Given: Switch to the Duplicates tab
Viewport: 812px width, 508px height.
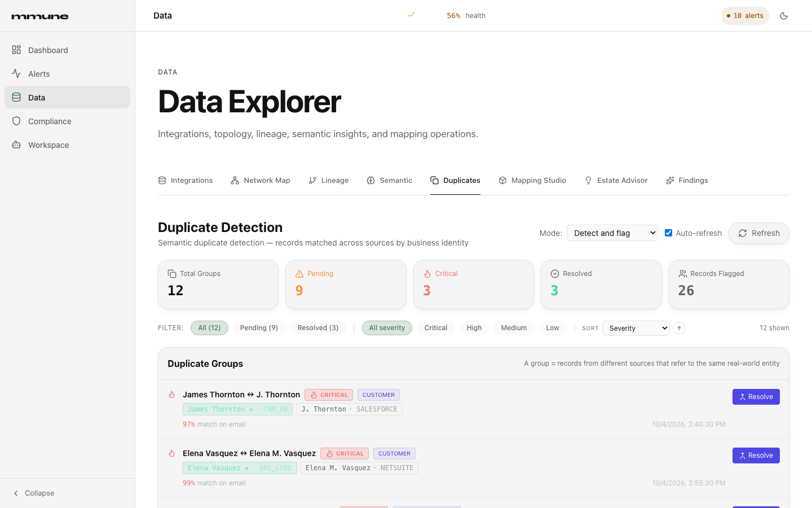Looking at the screenshot, I should (455, 181).
